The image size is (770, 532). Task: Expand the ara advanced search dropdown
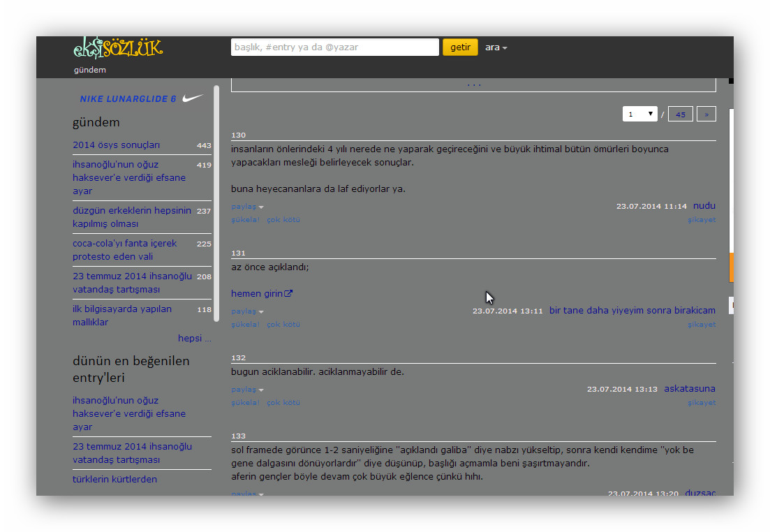tap(496, 47)
